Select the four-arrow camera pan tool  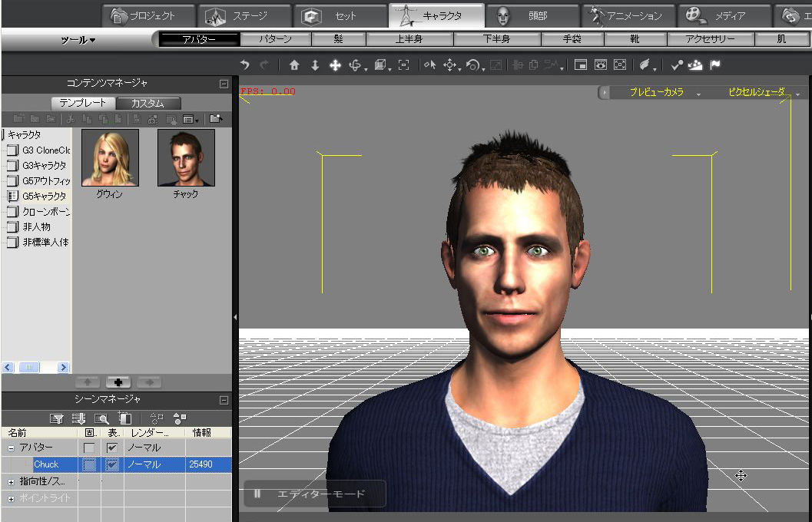[x=335, y=66]
